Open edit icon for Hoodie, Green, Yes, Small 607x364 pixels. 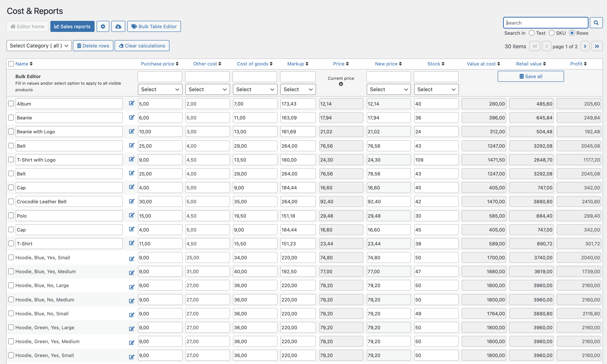132,357
